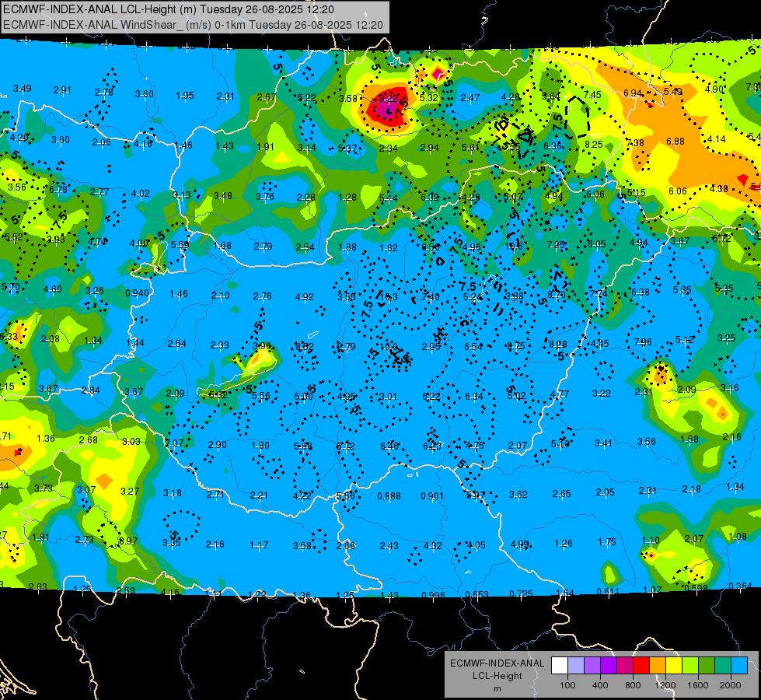
Task: Click the light purple legend swatch
Action: (x=592, y=666)
